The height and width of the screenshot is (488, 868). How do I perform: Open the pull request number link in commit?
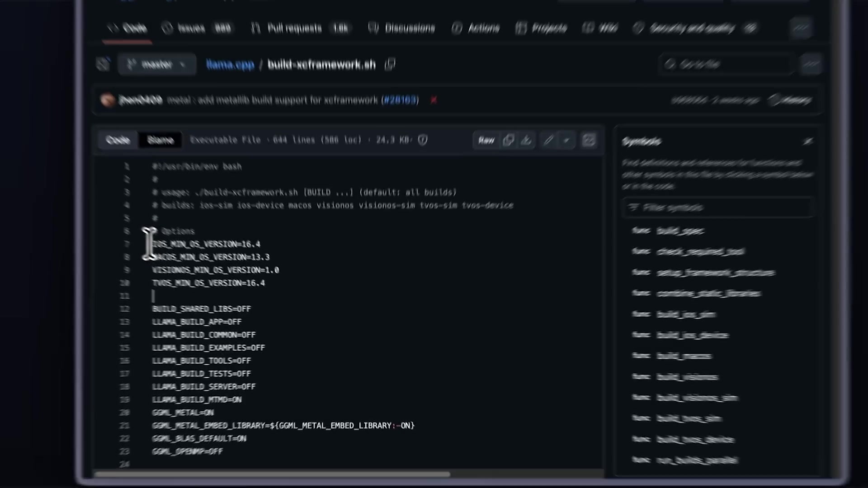point(400,100)
